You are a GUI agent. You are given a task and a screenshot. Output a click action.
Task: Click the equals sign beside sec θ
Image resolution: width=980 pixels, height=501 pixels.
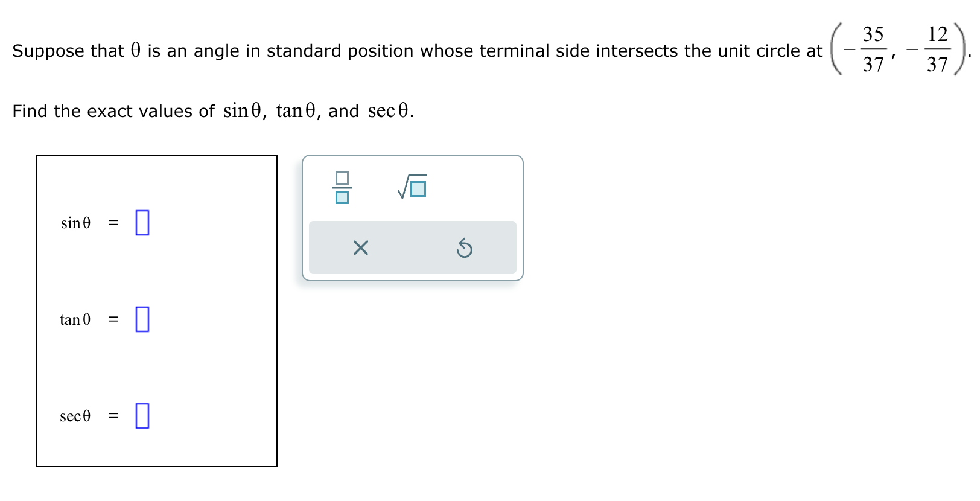[x=112, y=415]
